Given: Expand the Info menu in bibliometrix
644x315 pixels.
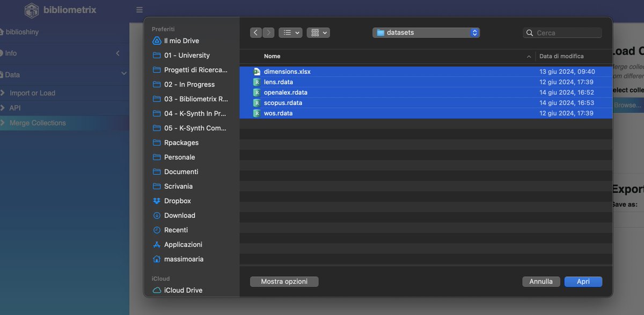Looking at the screenshot, I should coord(64,53).
